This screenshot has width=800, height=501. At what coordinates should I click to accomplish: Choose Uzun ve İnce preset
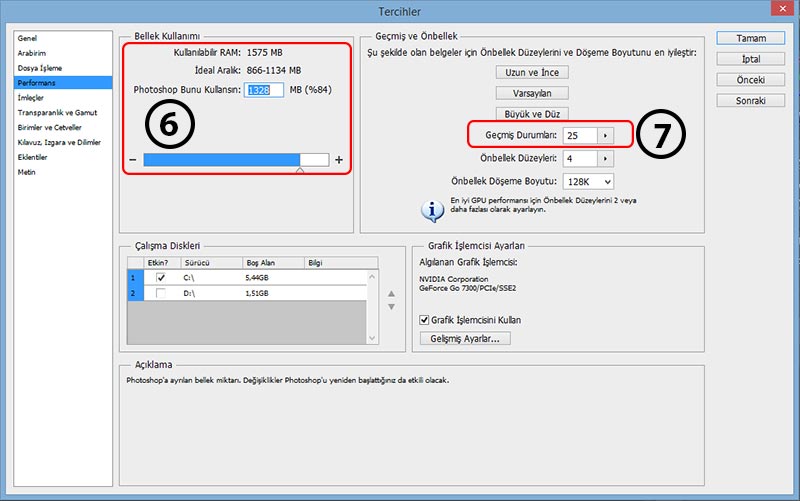[532, 72]
